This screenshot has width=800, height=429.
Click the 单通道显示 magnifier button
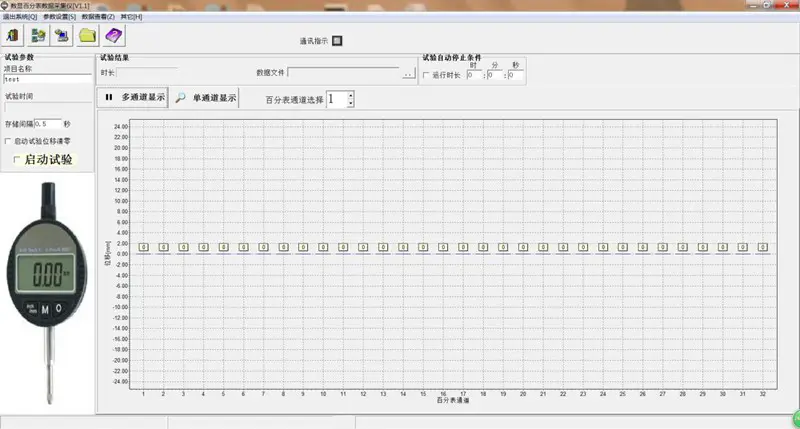(205, 97)
